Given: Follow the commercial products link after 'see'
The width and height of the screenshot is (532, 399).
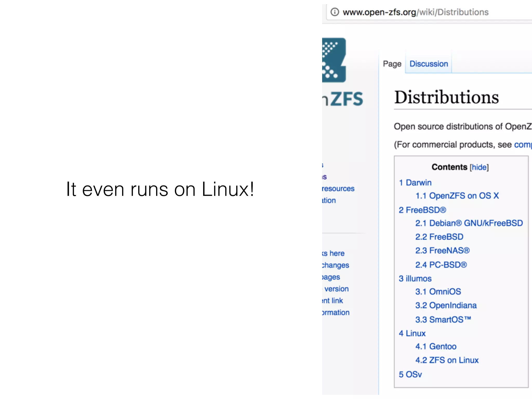Looking at the screenshot, I should tap(523, 145).
